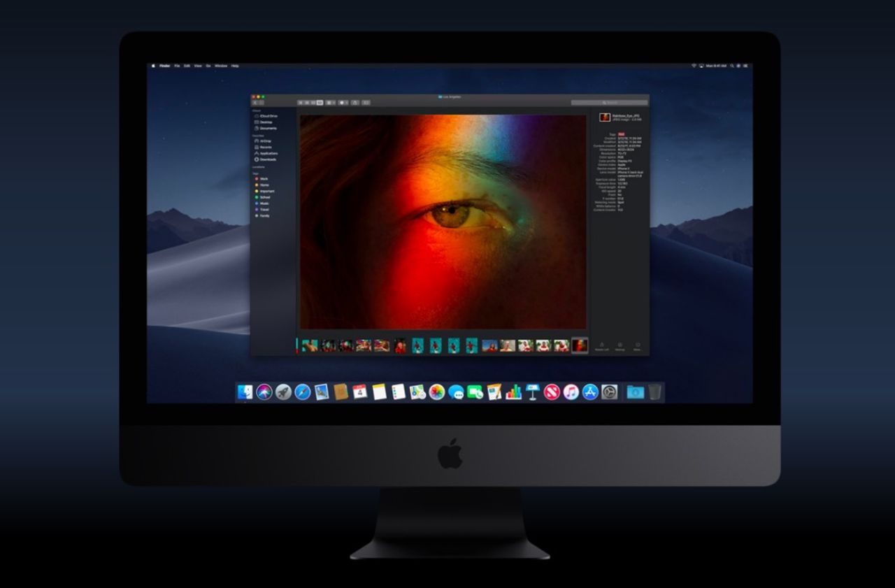Image resolution: width=895 pixels, height=588 pixels.
Task: Click the Back navigation button
Action: pyautogui.click(x=255, y=101)
